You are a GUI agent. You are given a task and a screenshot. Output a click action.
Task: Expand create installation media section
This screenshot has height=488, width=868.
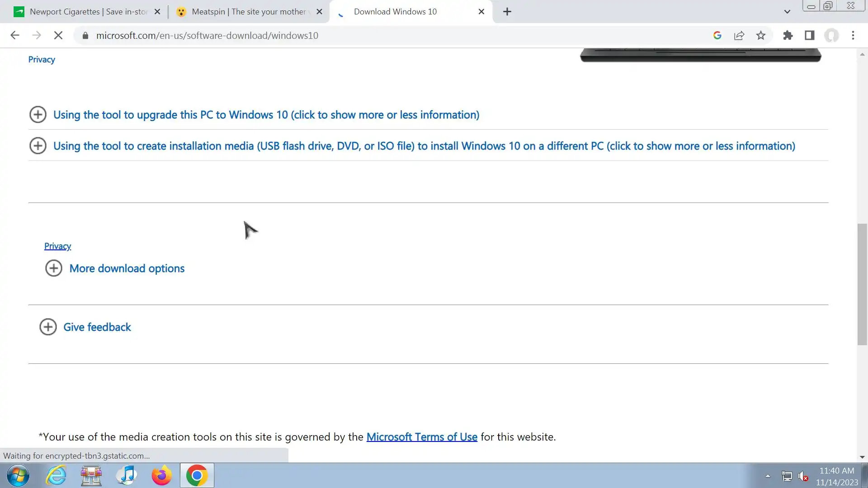424,146
